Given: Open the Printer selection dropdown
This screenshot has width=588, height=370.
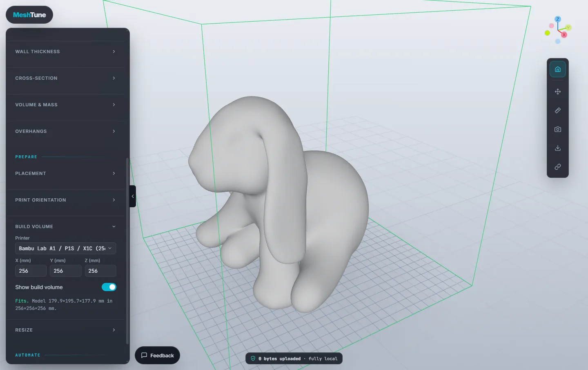Looking at the screenshot, I should (x=66, y=248).
